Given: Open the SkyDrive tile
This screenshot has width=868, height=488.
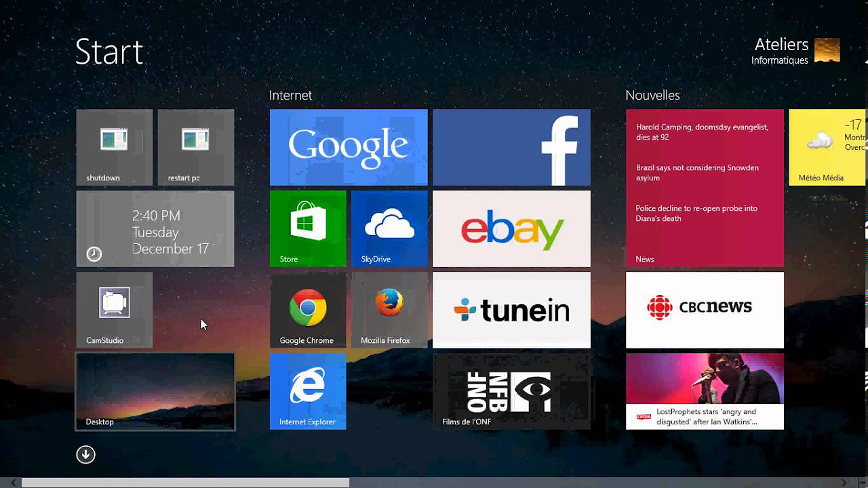Looking at the screenshot, I should 389,228.
